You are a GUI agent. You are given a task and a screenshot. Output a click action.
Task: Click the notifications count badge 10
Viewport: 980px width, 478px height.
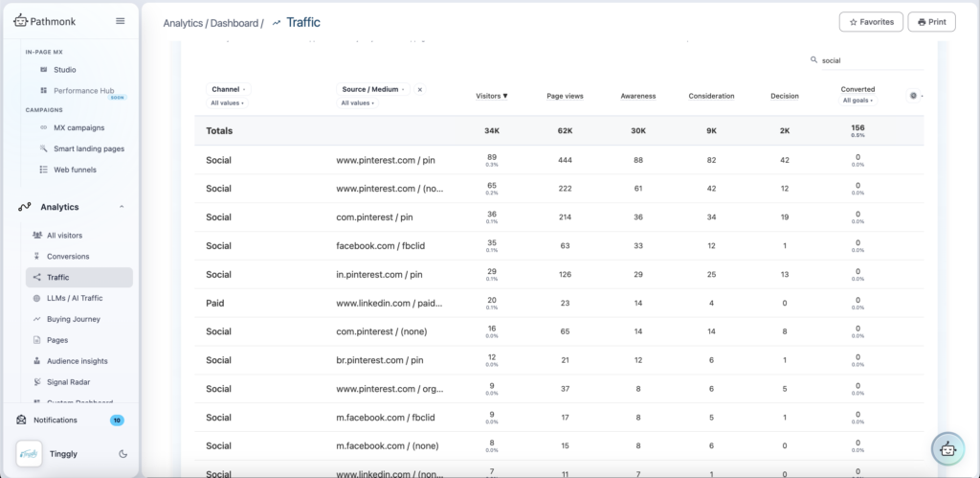pyautogui.click(x=117, y=421)
